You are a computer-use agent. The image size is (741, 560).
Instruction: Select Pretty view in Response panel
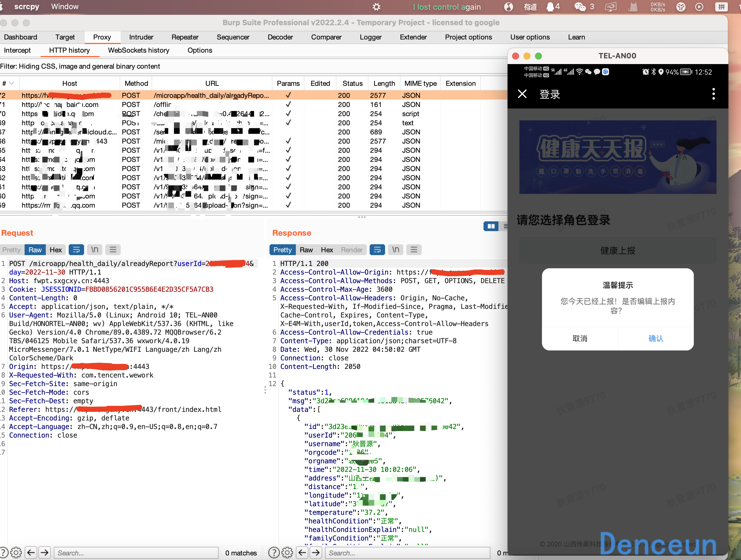coord(282,250)
